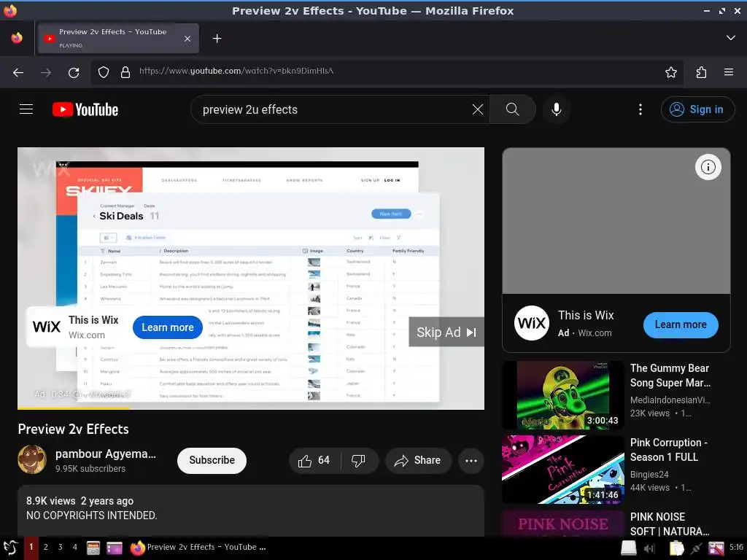The height and width of the screenshot is (560, 747).
Task: Click the Sign in button
Action: (x=697, y=109)
